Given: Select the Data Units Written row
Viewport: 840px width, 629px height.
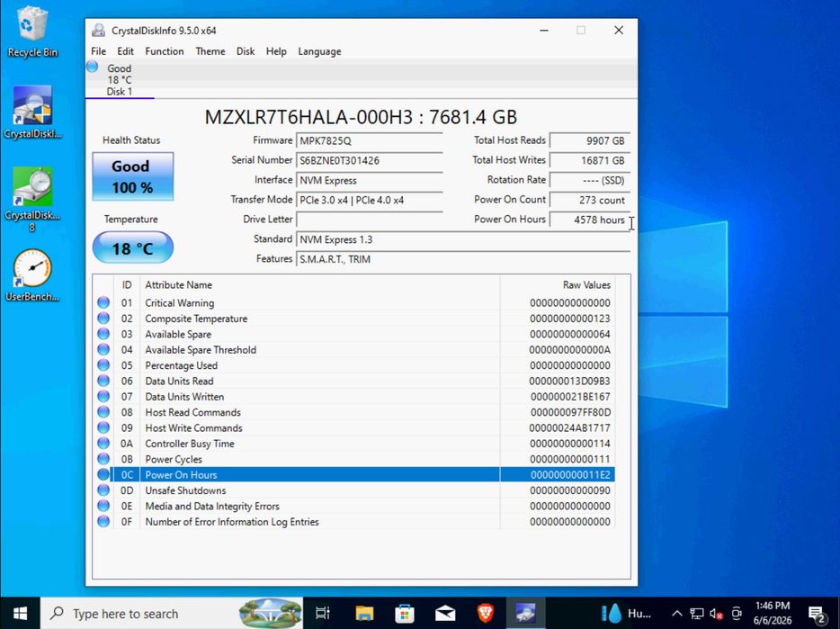Looking at the screenshot, I should tap(354, 397).
